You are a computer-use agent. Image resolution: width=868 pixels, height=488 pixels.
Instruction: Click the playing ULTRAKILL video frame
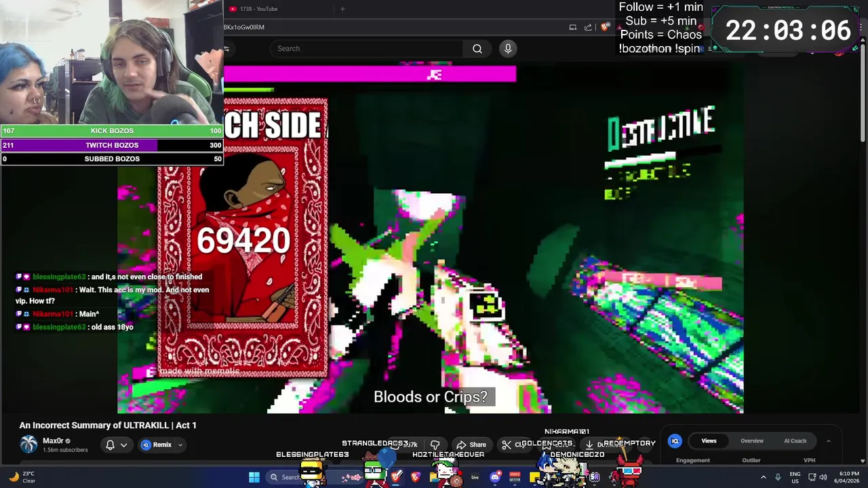pyautogui.click(x=431, y=237)
